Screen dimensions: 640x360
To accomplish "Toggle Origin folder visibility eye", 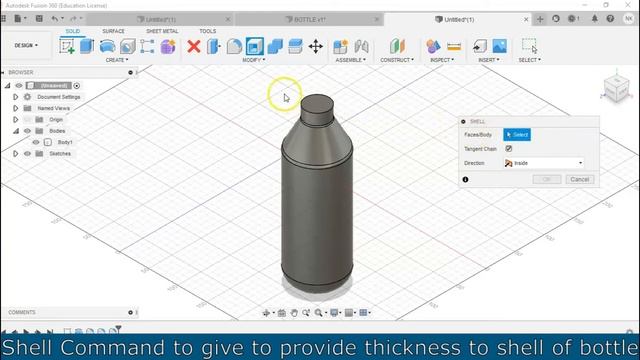I will pyautogui.click(x=27, y=120).
